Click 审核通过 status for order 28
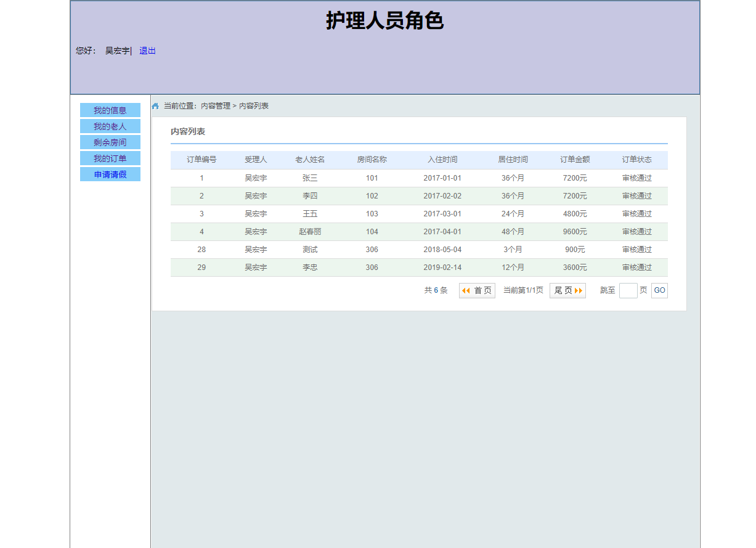 coord(636,249)
